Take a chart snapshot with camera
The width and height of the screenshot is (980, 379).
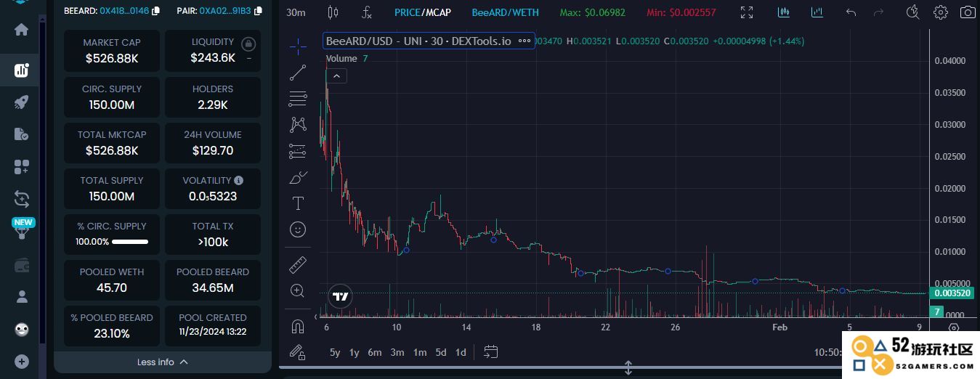click(x=968, y=12)
